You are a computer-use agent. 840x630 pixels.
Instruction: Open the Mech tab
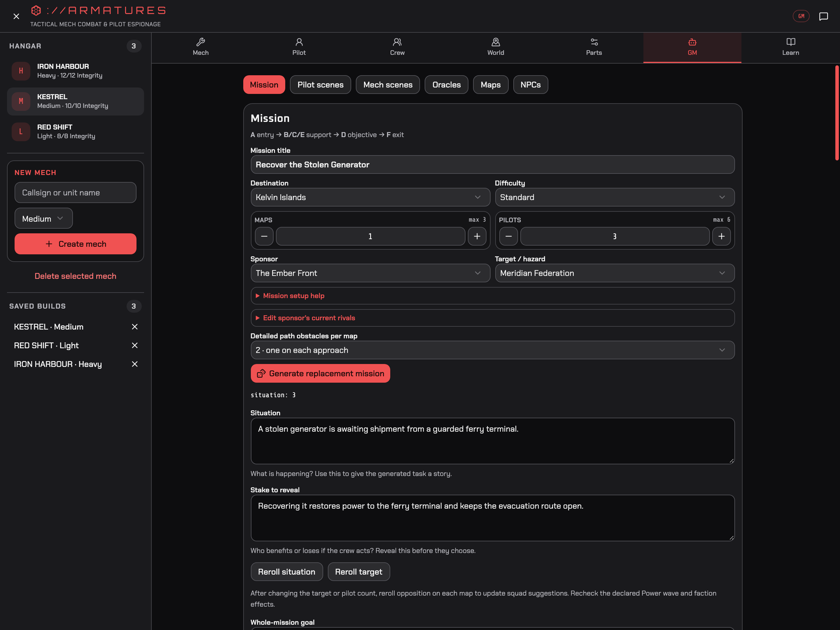point(200,48)
